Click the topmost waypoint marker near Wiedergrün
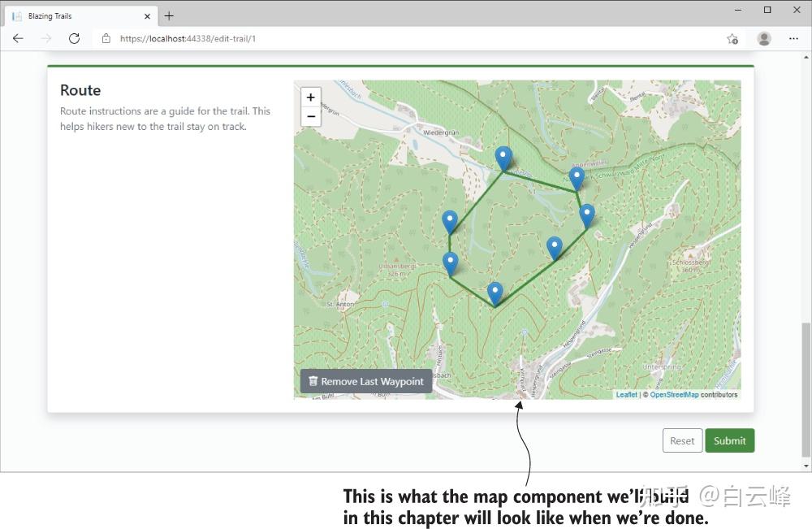The image size is (812, 529). [503, 157]
